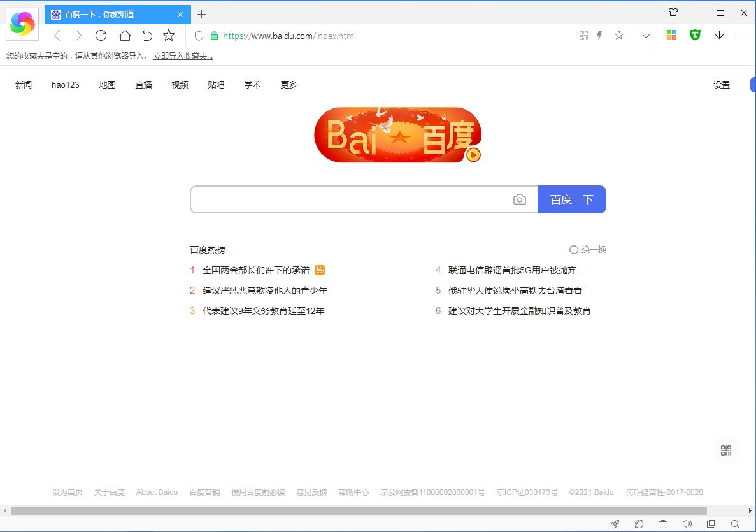
Task: Click the camera image search icon
Action: click(x=520, y=199)
